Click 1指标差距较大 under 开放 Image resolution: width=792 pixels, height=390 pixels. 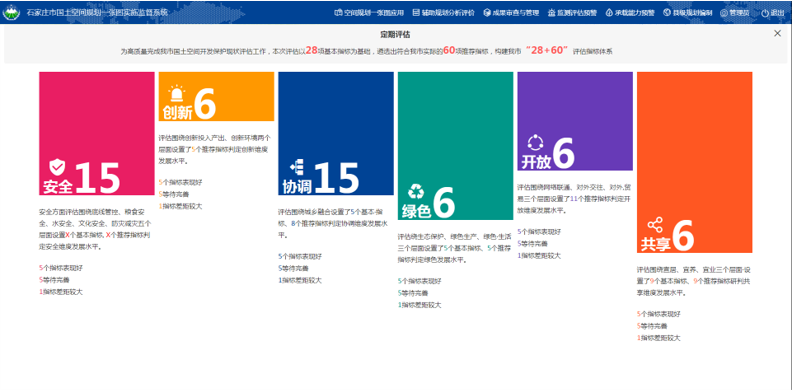(539, 256)
